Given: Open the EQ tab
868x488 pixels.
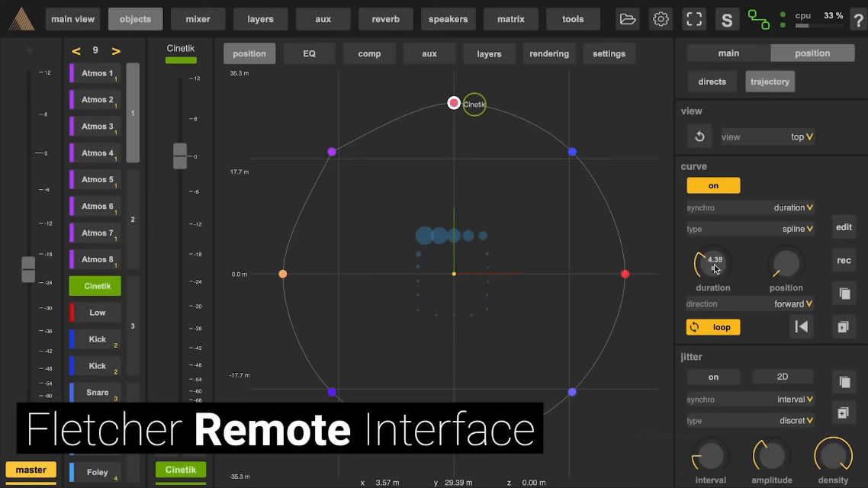Looking at the screenshot, I should [x=309, y=53].
